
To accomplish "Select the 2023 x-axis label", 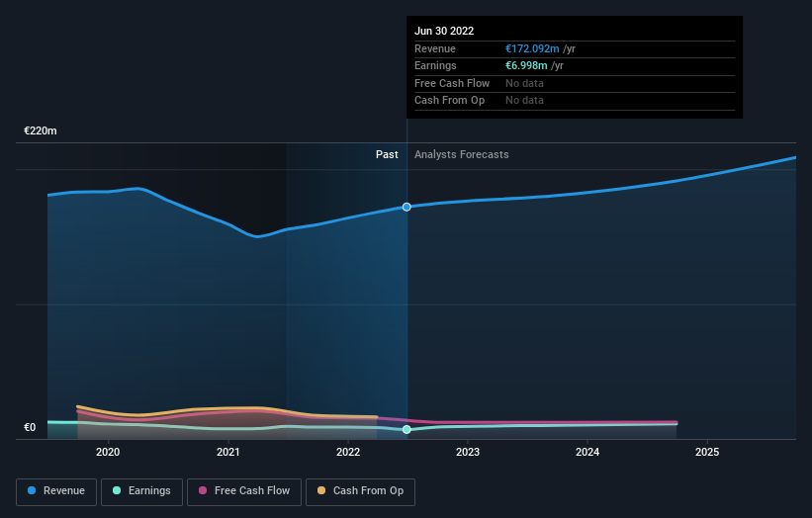I will coord(468,453).
